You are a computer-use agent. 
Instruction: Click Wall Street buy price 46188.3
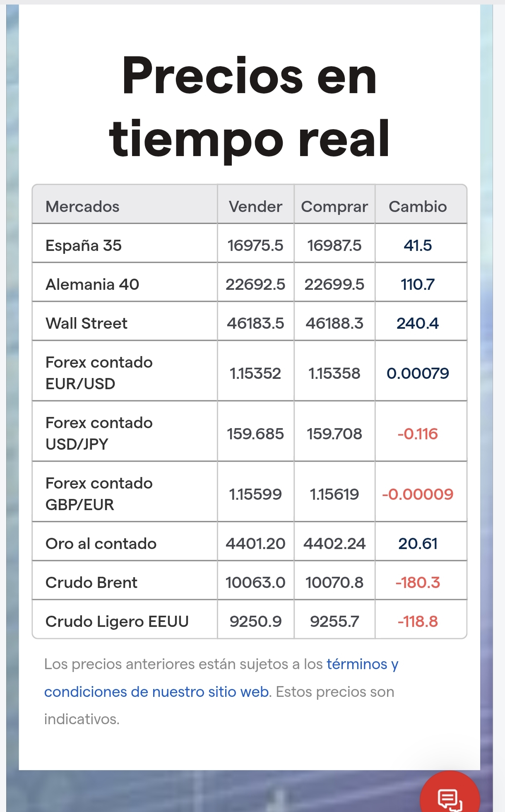click(x=334, y=323)
